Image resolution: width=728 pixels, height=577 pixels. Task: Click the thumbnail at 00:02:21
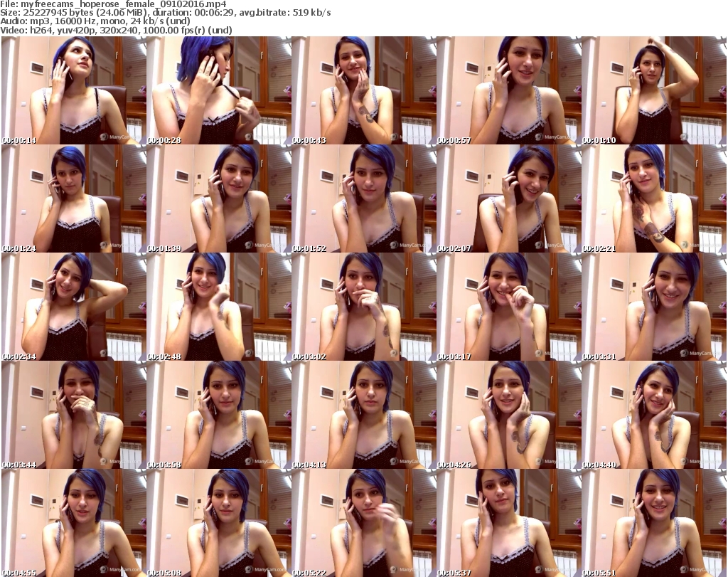[x=653, y=199]
